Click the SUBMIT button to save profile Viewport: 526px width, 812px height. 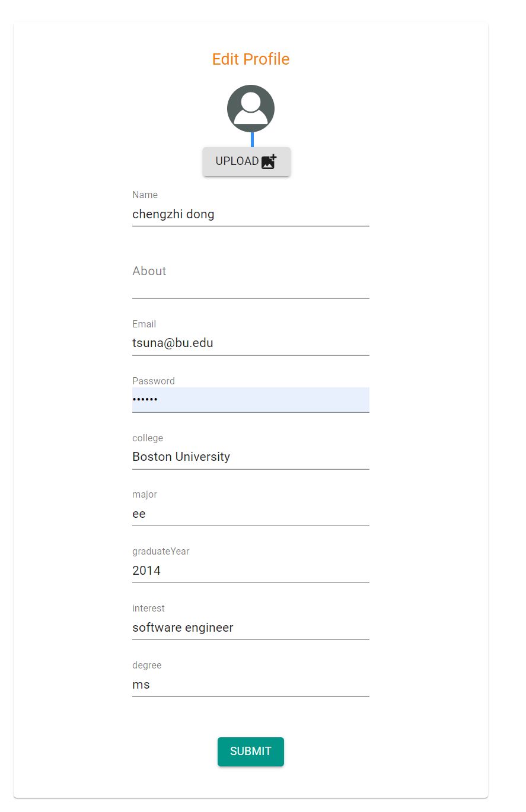[250, 751]
